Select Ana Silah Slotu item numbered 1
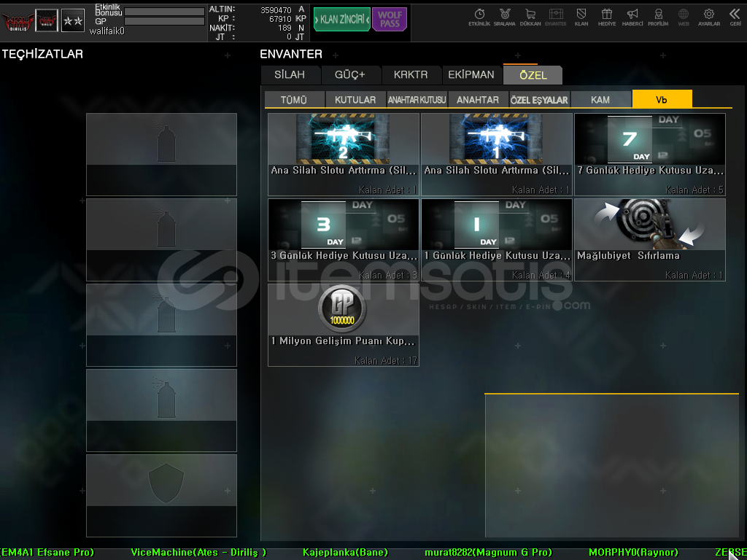Image resolution: width=747 pixels, height=560 pixels. pyautogui.click(x=496, y=155)
